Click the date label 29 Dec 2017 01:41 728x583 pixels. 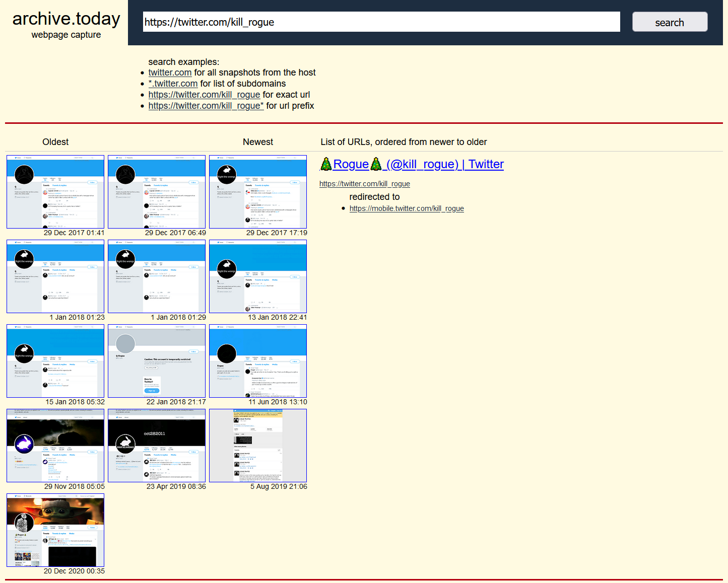pyautogui.click(x=74, y=233)
